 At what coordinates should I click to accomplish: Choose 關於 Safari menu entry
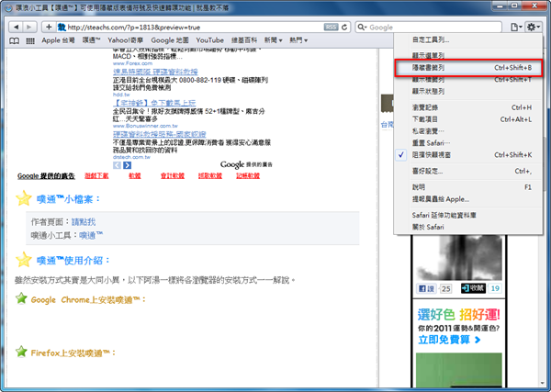468,227
